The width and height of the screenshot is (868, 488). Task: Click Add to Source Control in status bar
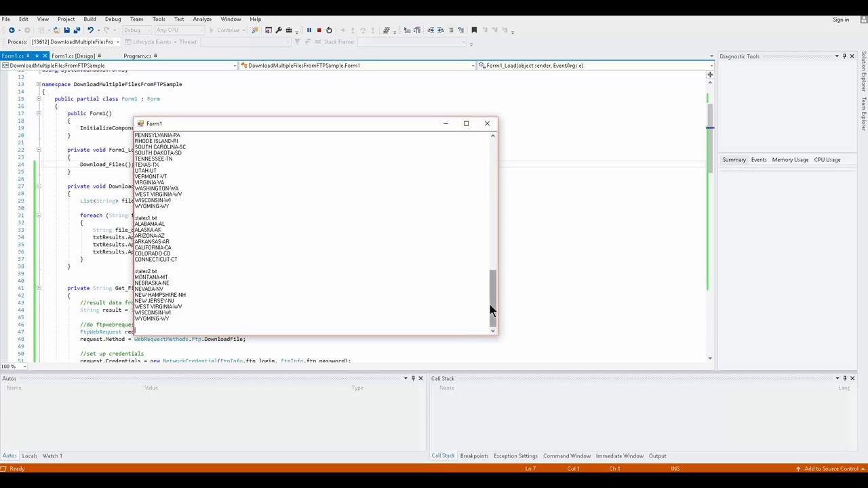[831, 468]
